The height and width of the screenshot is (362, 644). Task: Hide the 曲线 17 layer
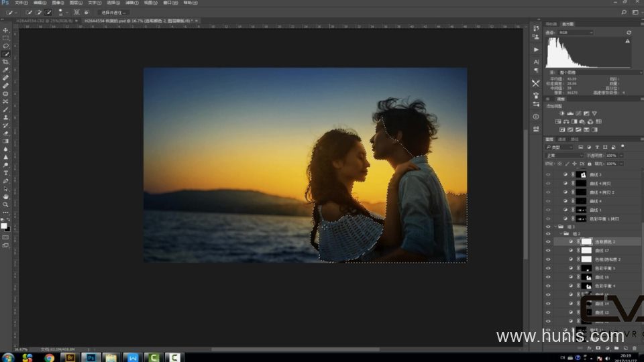[548, 250]
